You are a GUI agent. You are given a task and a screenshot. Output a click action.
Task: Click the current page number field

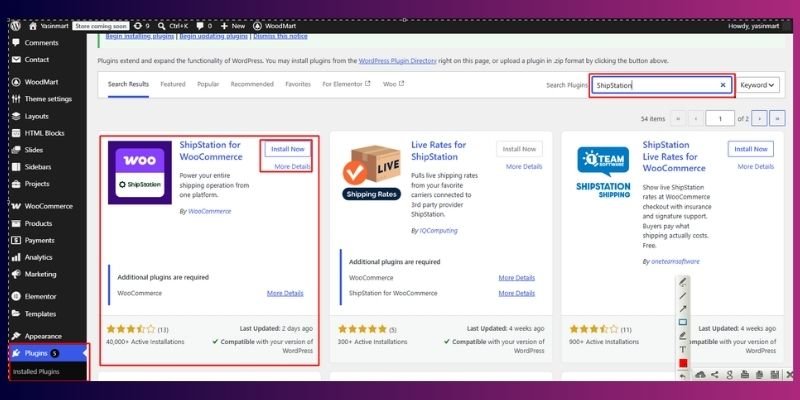click(720, 118)
